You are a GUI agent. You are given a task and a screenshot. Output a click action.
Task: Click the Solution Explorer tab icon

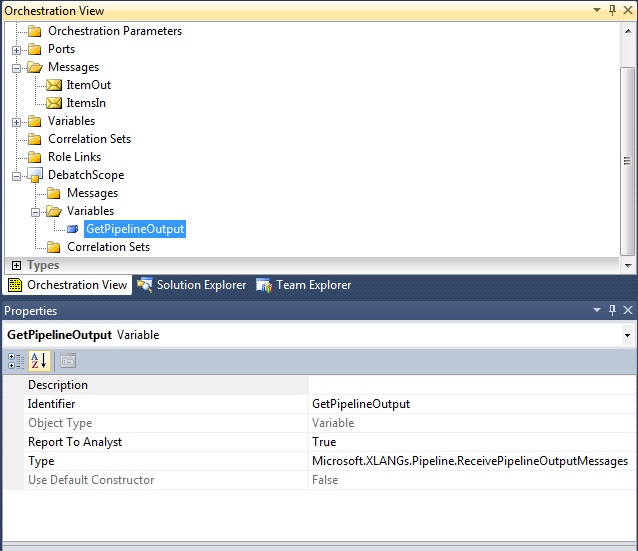144,285
